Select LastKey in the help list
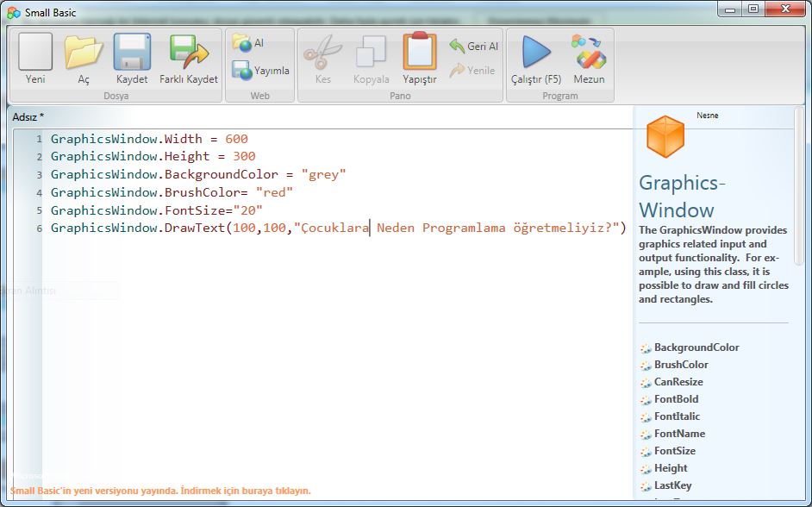 tap(672, 485)
